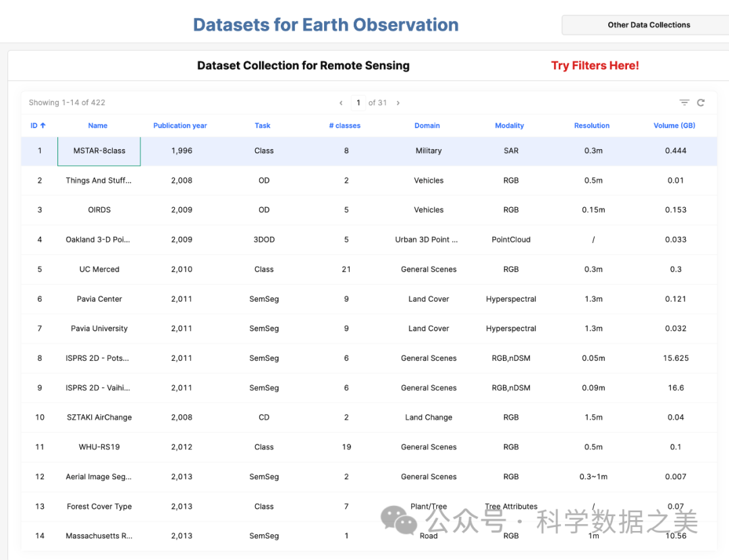
Task: Open Other Data Collections dropdown
Action: 648,25
